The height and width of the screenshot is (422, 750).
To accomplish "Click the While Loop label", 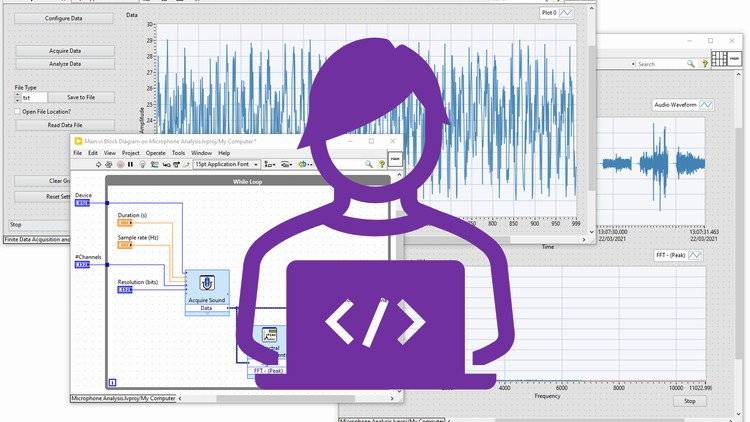I will tap(247, 181).
